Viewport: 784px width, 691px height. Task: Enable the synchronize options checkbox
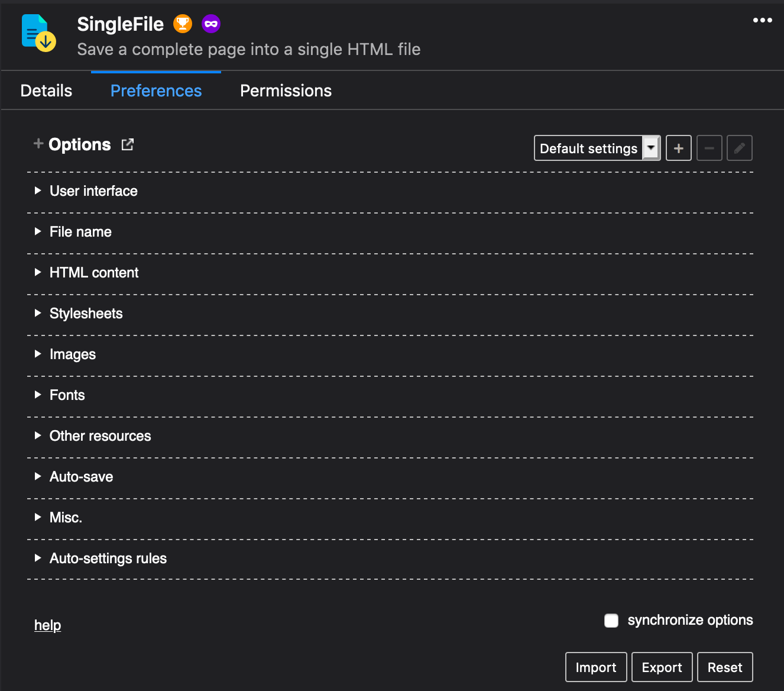[x=611, y=620]
